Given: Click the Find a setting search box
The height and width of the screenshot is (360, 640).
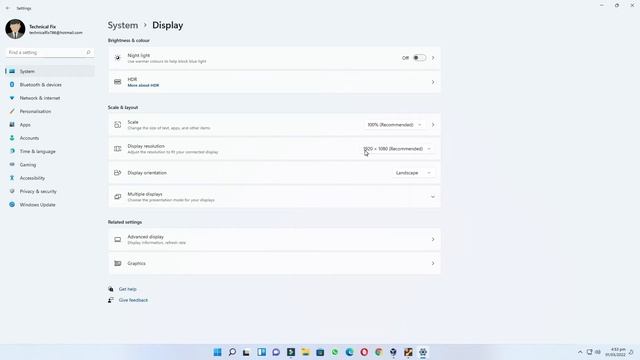Looking at the screenshot, I should (50, 53).
